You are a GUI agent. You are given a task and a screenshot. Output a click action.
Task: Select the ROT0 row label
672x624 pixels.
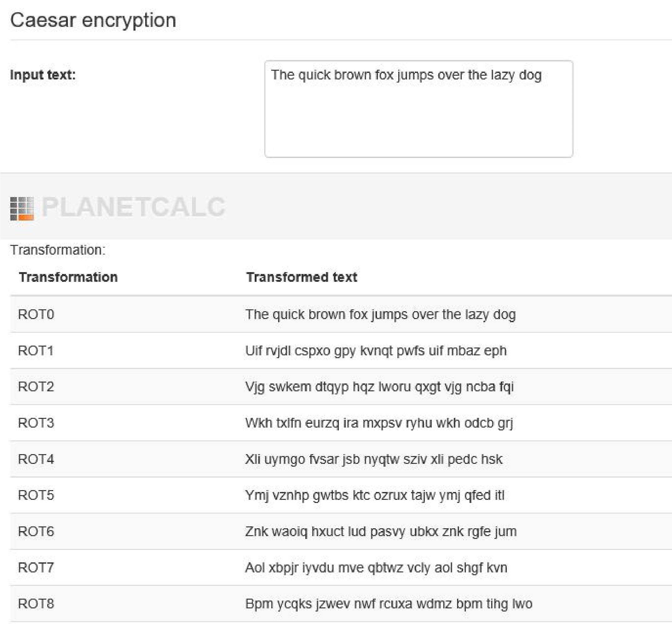36,314
